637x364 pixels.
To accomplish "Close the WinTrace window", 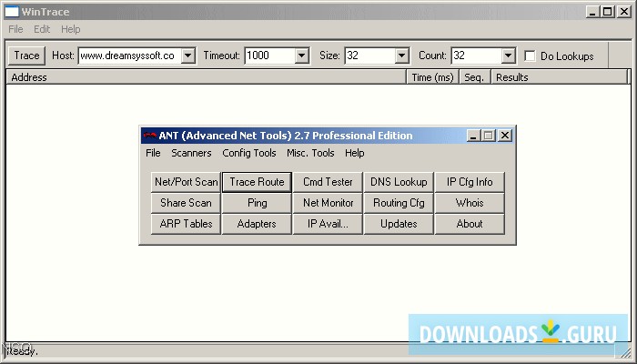I will tap(624, 12).
